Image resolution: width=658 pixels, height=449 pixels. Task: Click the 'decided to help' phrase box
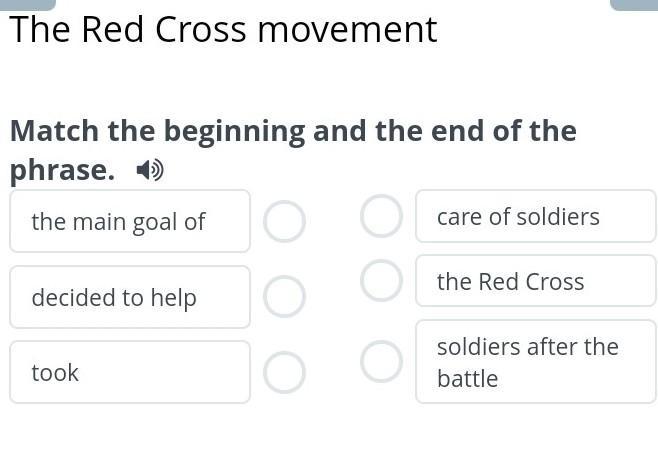130,297
